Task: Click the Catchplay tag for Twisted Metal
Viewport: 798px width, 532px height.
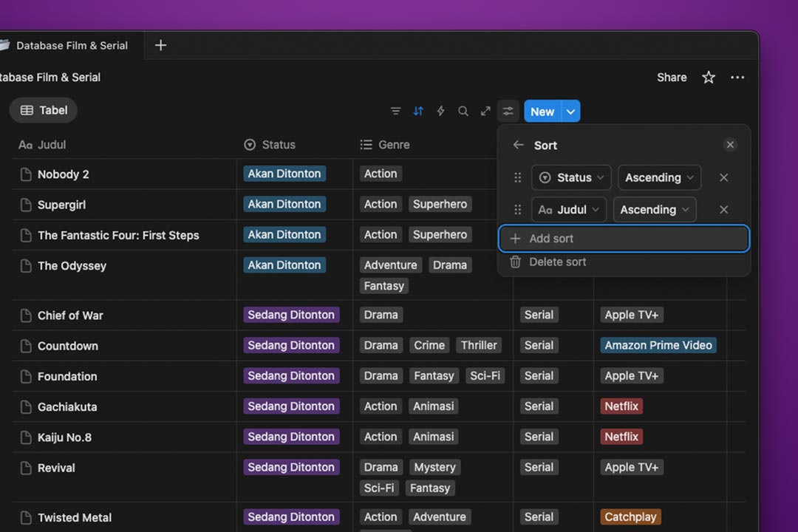Action: point(630,517)
